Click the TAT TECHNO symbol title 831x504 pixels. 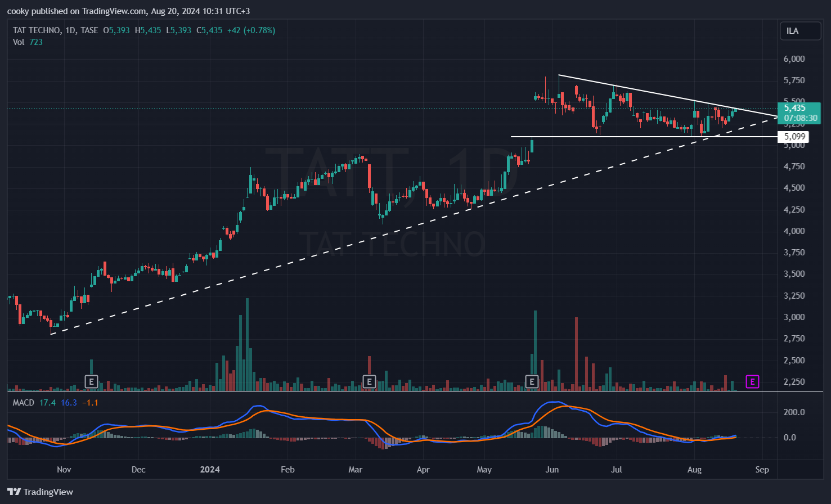click(x=37, y=30)
